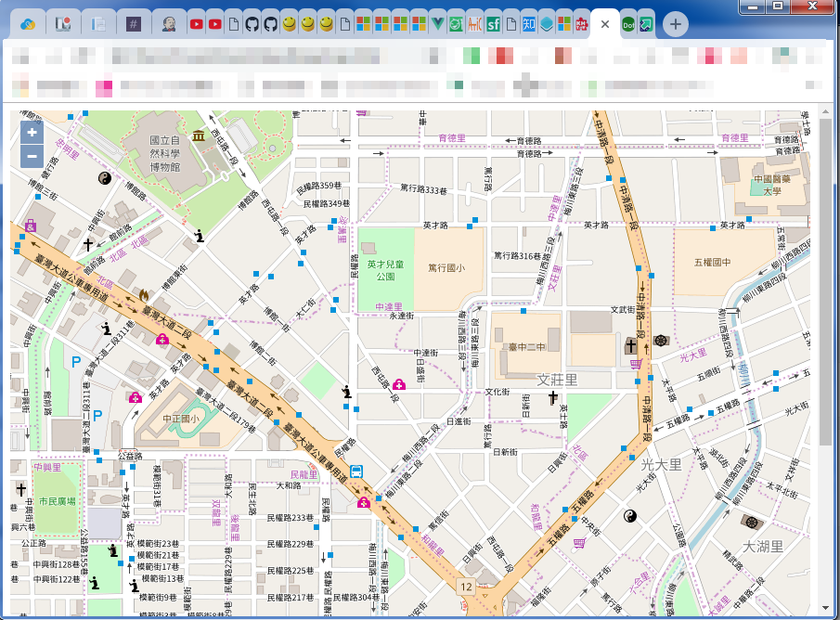This screenshot has width=840, height=620.
Task: Click the page scrollbar down arrow
Action: 825,608
